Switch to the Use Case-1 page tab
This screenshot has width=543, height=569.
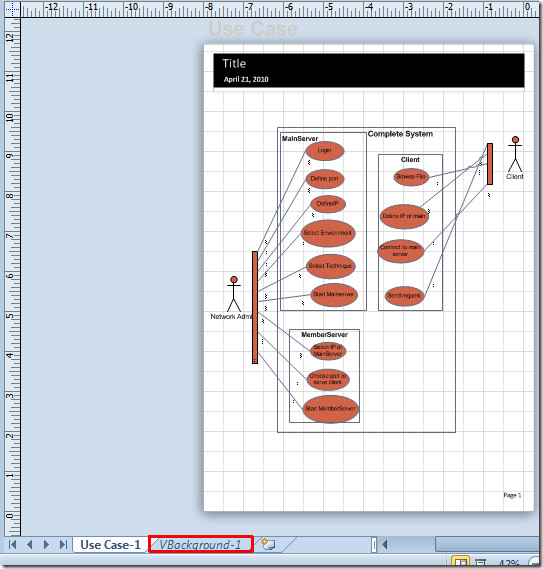pos(110,545)
